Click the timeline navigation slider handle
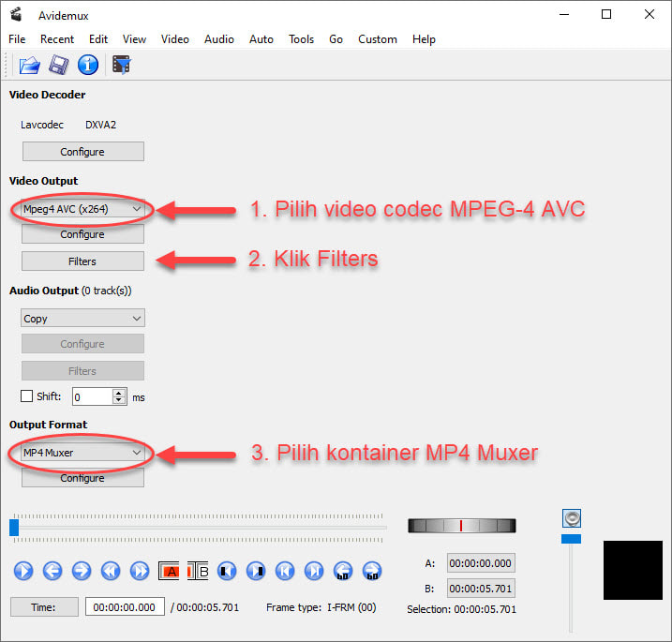672x642 pixels. tap(14, 528)
